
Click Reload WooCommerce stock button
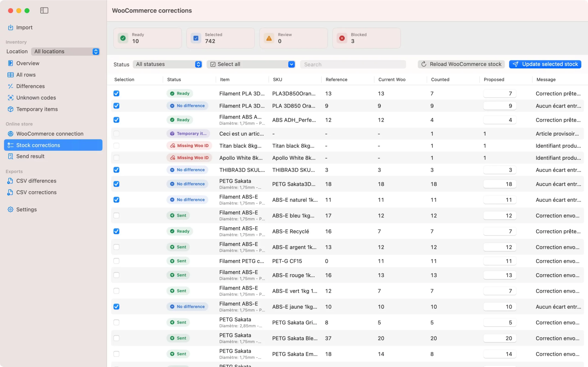click(461, 64)
